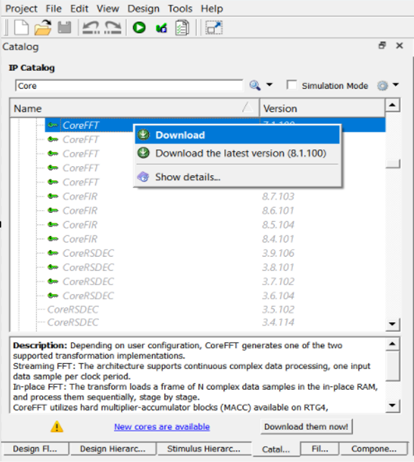Click the latest version entry's green download icon

point(144,153)
